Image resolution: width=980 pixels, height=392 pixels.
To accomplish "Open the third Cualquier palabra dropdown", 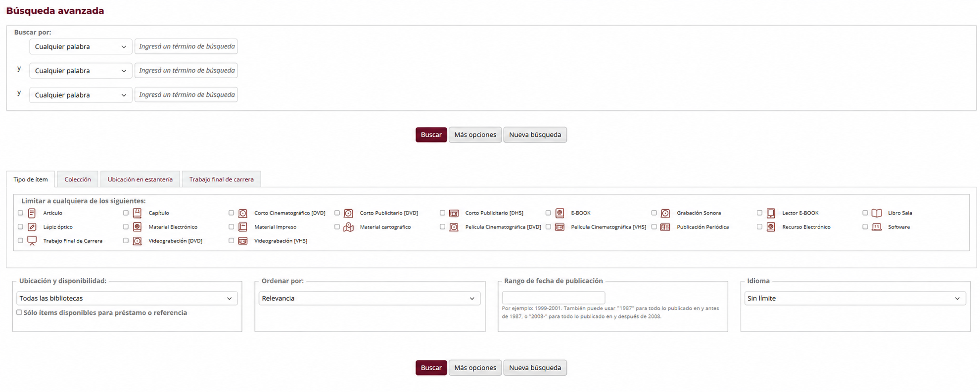I will click(81, 95).
